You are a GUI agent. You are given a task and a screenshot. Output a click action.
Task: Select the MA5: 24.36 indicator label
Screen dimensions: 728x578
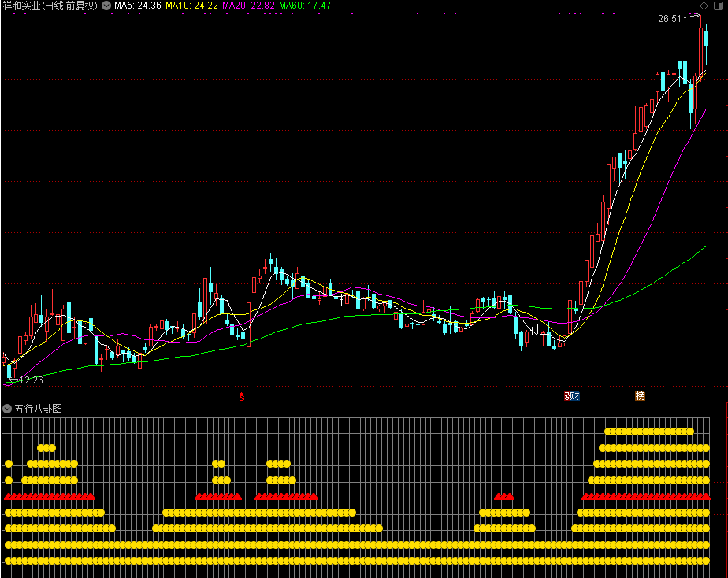click(138, 6)
